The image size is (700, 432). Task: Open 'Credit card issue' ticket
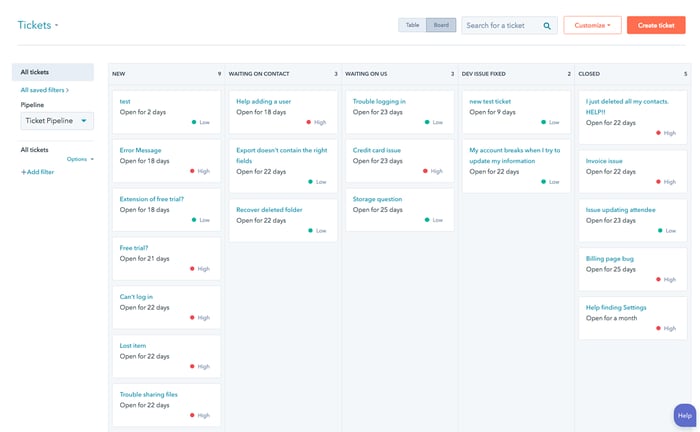tap(377, 150)
